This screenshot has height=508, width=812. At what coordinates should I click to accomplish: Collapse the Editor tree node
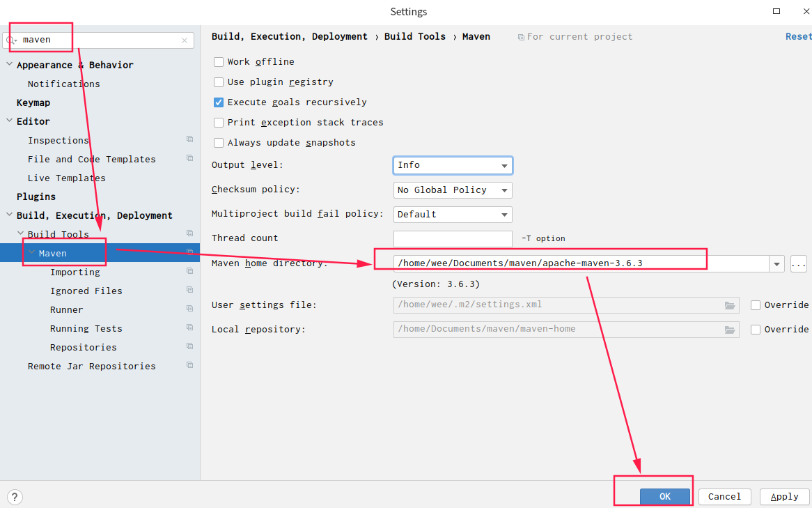point(9,121)
